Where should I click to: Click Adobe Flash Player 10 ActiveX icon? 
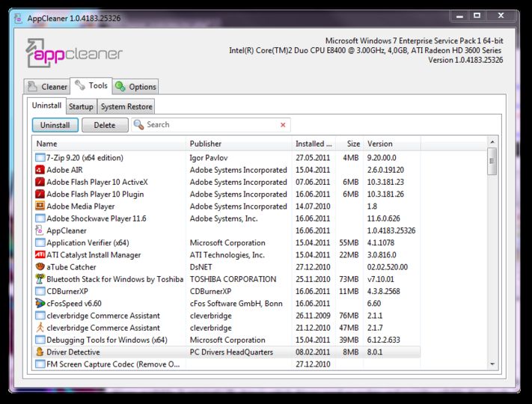coord(40,182)
